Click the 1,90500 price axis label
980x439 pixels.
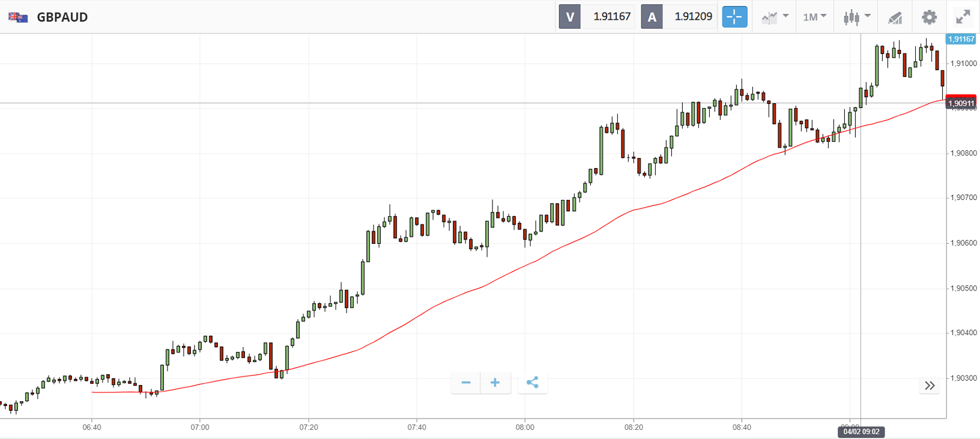pos(963,288)
